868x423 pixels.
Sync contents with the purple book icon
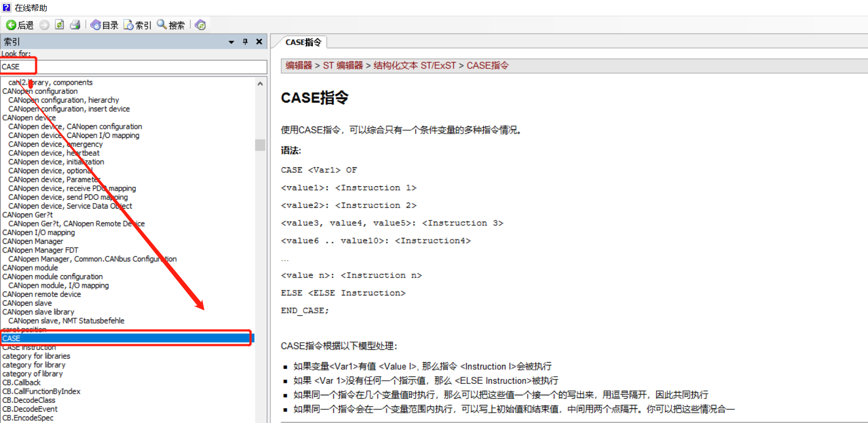(x=200, y=25)
